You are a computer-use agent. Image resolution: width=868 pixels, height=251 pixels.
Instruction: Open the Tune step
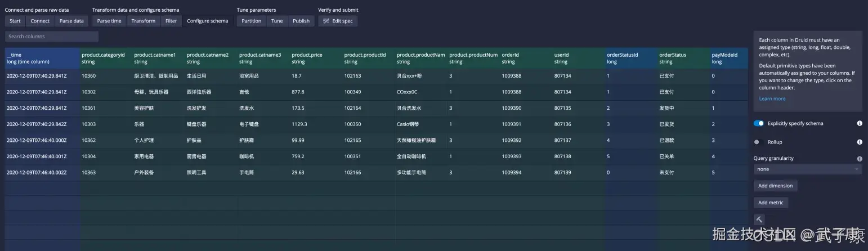click(277, 21)
